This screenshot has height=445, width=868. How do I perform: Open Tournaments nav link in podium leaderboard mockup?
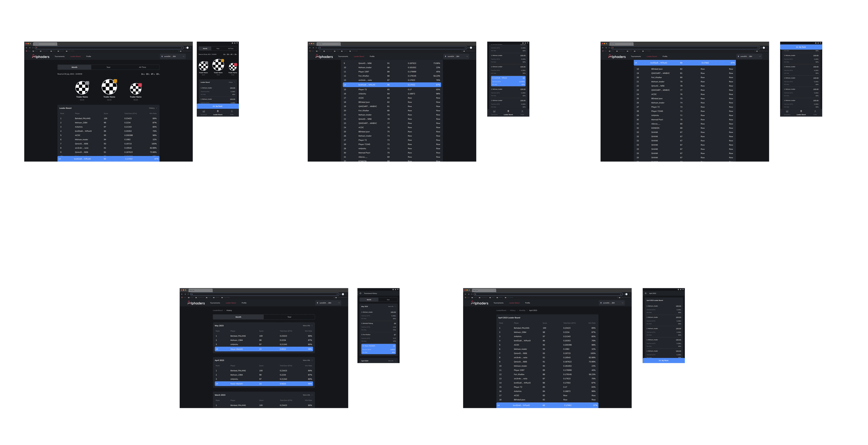(60, 56)
